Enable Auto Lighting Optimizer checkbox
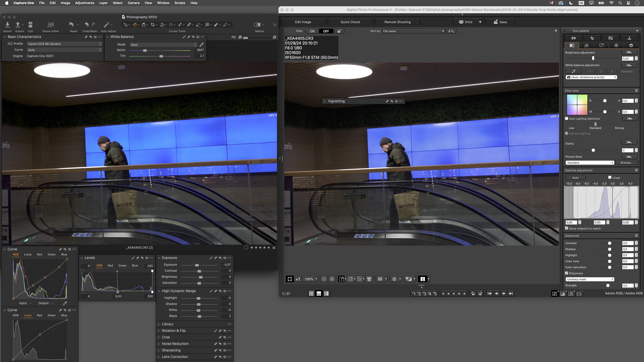The width and height of the screenshot is (644, 362). 567,118
